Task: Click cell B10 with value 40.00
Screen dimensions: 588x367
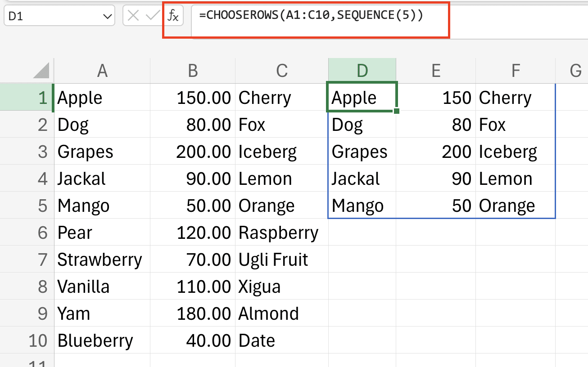Action: click(193, 340)
